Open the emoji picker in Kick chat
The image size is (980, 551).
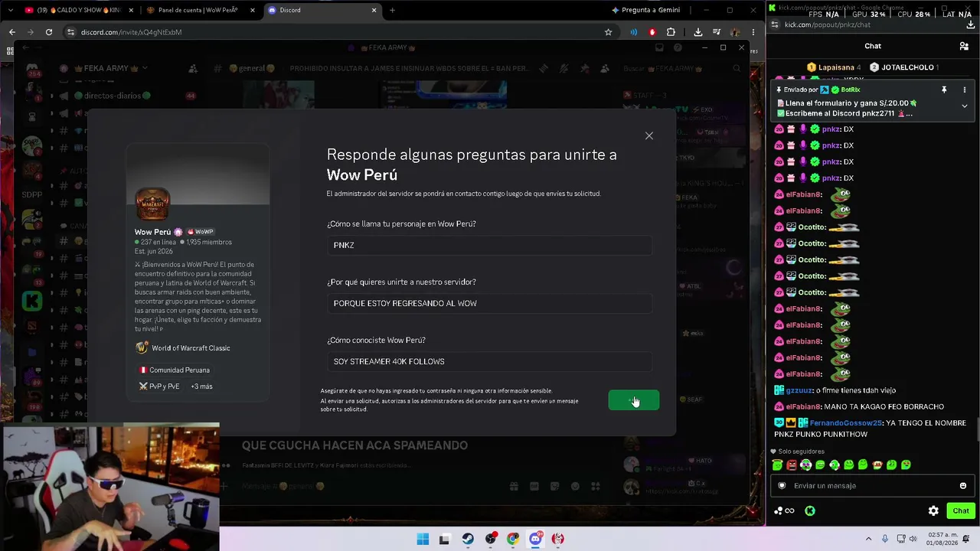tap(963, 485)
